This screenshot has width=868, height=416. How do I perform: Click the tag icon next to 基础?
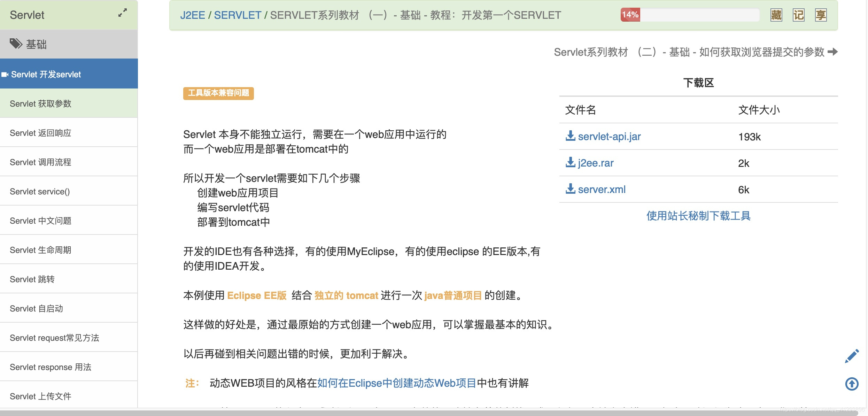coord(16,44)
